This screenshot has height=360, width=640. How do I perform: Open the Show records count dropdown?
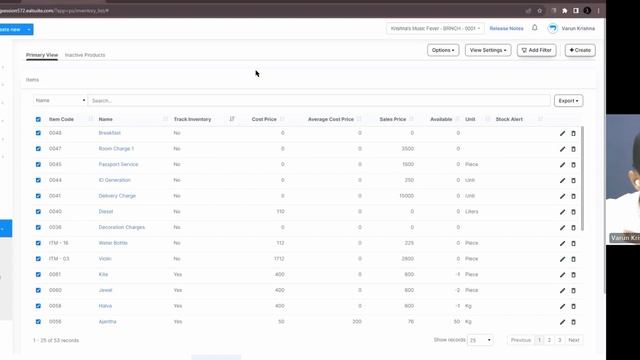point(480,340)
